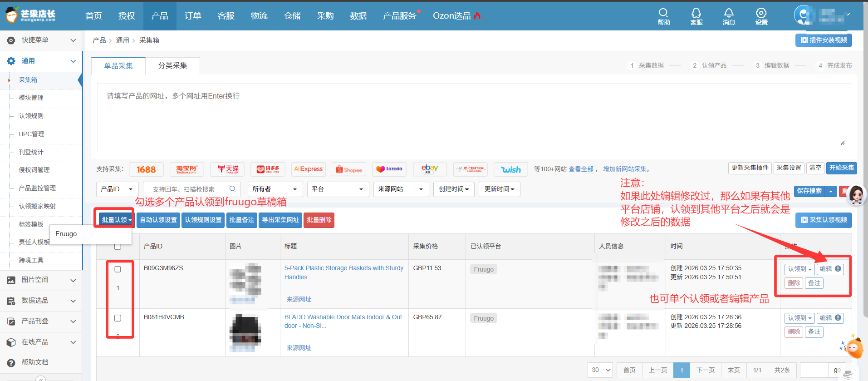Click the AliExpress platform logo
The width and height of the screenshot is (868, 381).
click(308, 169)
